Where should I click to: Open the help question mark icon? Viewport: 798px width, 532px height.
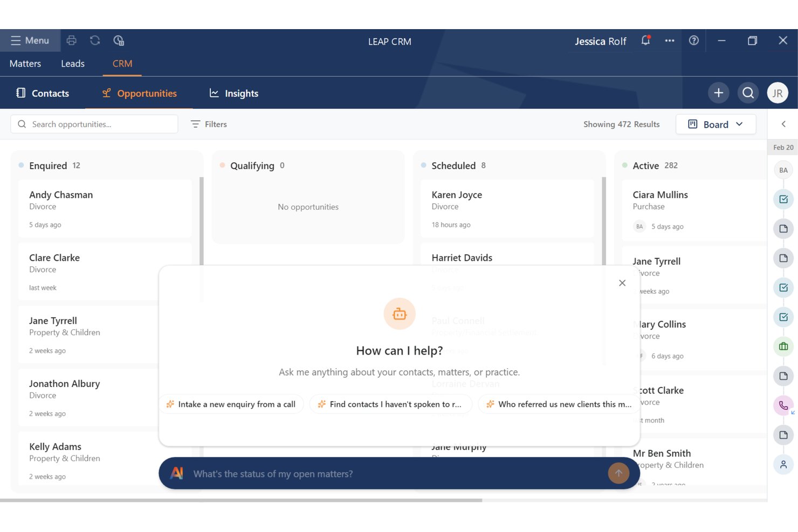[x=694, y=40]
